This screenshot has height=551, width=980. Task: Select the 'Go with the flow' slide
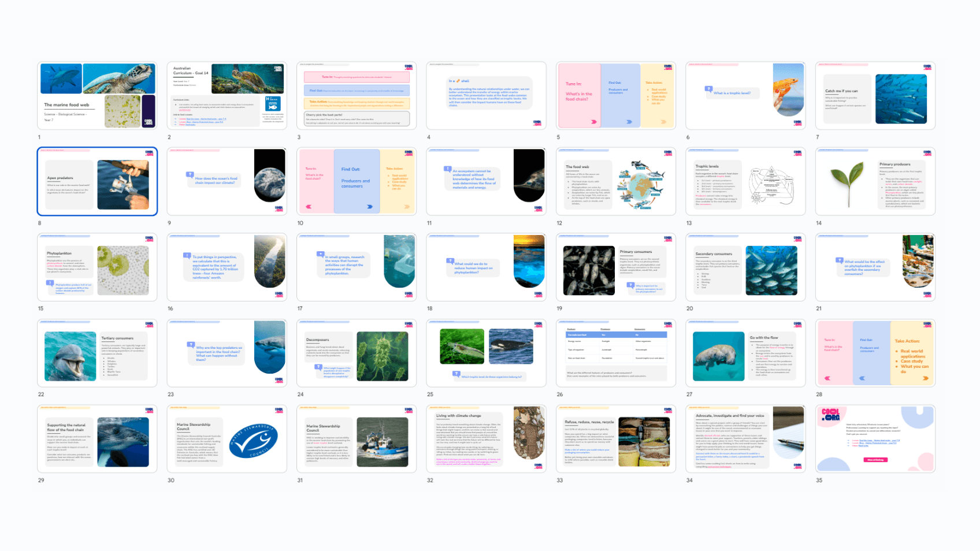tap(745, 353)
